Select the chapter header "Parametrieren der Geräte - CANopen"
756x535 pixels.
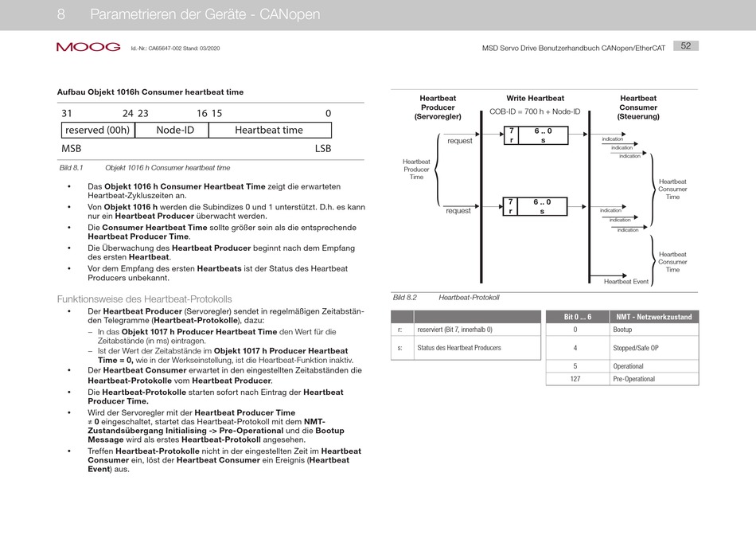205,14
